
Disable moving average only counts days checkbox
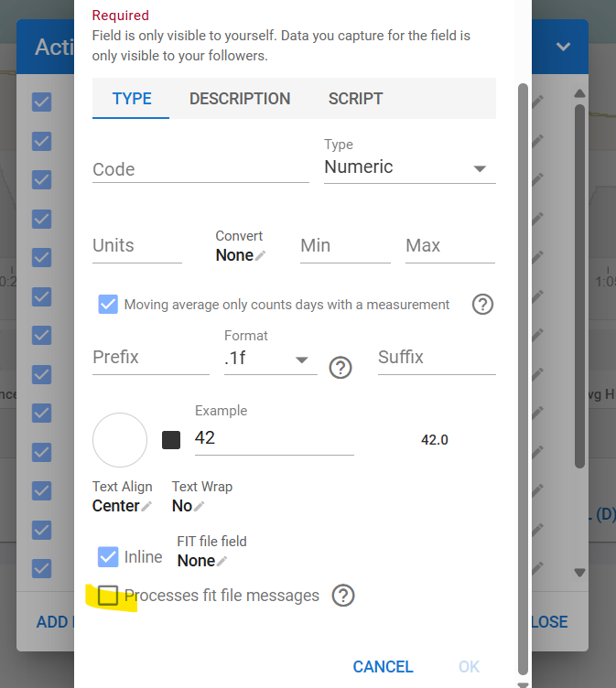point(108,305)
